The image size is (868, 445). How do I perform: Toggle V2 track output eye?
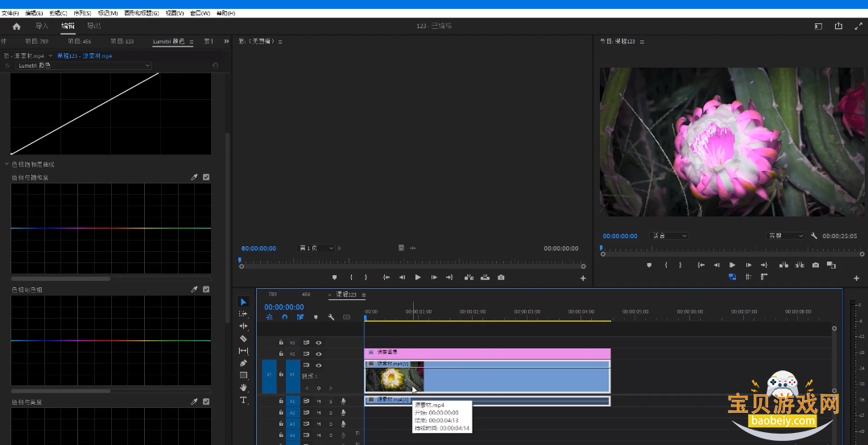(x=318, y=354)
